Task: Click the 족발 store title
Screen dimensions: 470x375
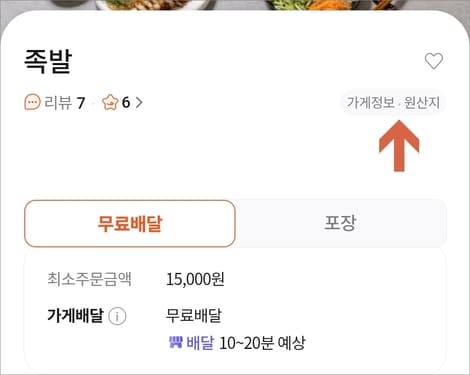Action: pos(48,61)
